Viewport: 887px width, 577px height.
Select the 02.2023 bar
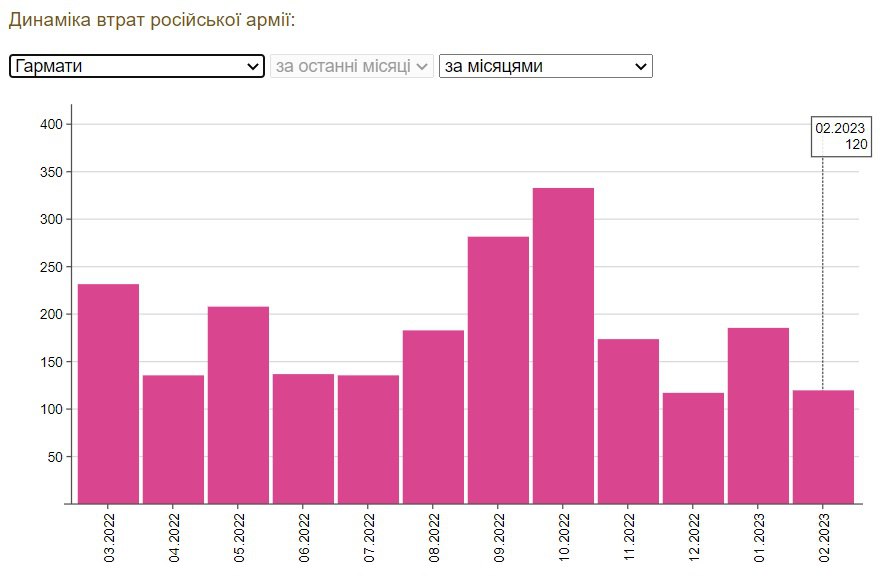point(823,447)
